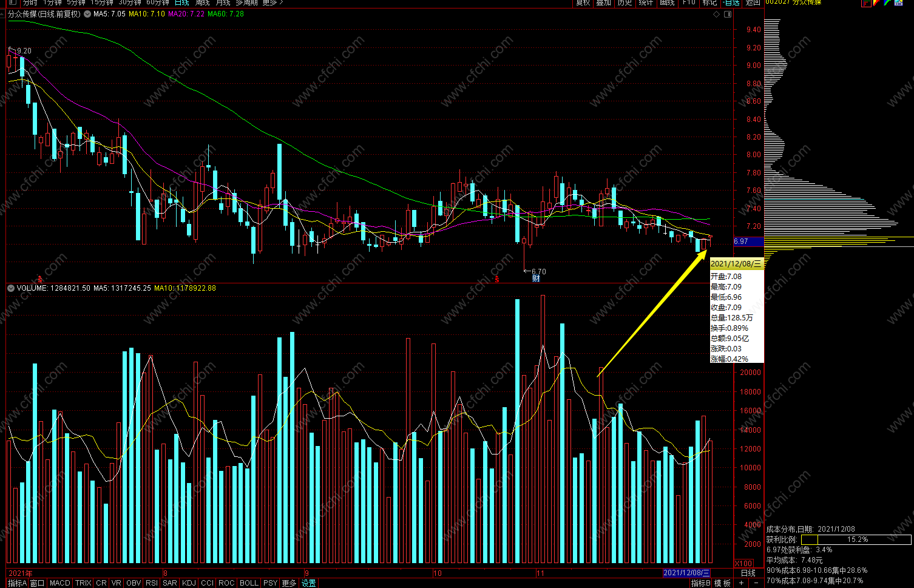The height and width of the screenshot is (588, 914).
Task: Switch the indicator to SAR
Action: pyautogui.click(x=170, y=583)
